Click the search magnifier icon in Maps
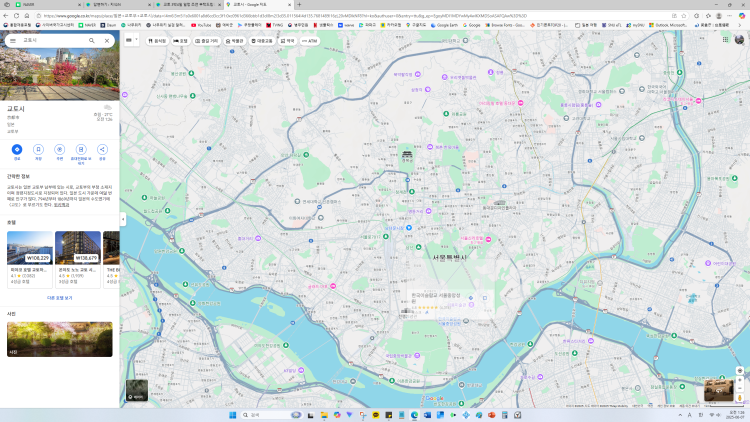Image resolution: width=750 pixels, height=422 pixels. 91,41
